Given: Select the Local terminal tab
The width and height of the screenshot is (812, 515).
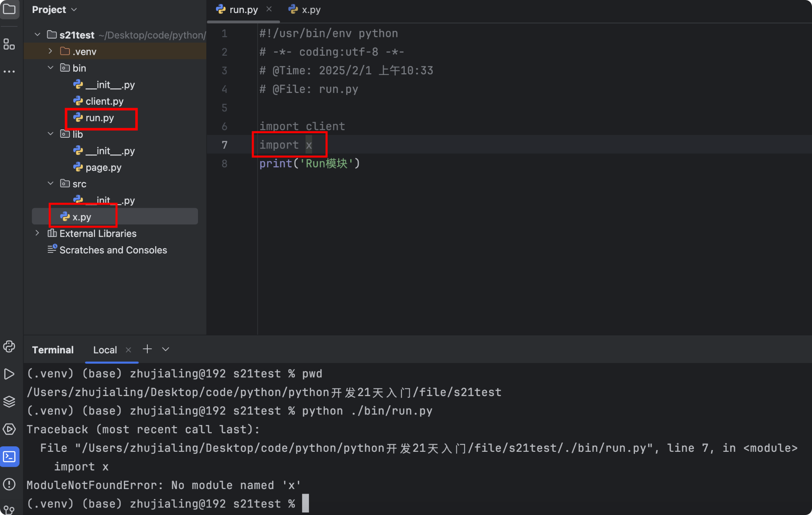Looking at the screenshot, I should click(x=105, y=350).
